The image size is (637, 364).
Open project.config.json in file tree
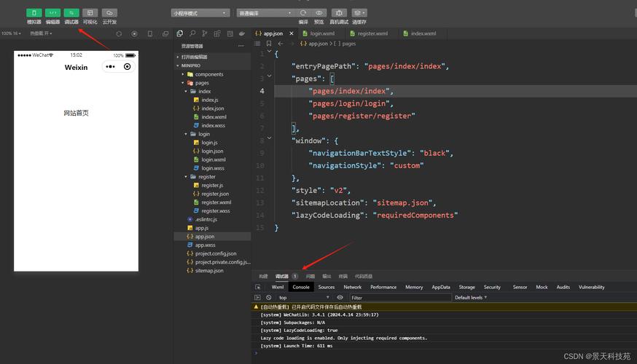coord(215,253)
